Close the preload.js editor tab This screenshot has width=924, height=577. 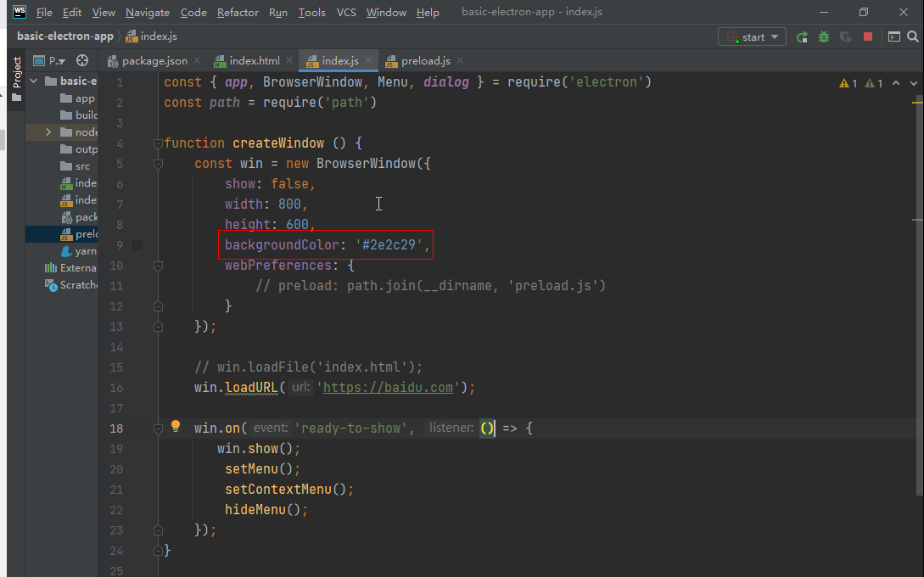[x=460, y=61]
